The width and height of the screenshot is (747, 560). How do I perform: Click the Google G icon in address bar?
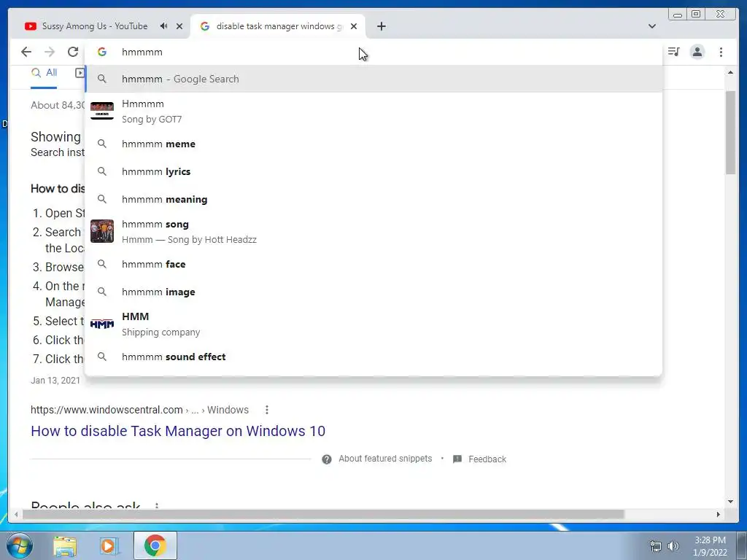(x=102, y=52)
